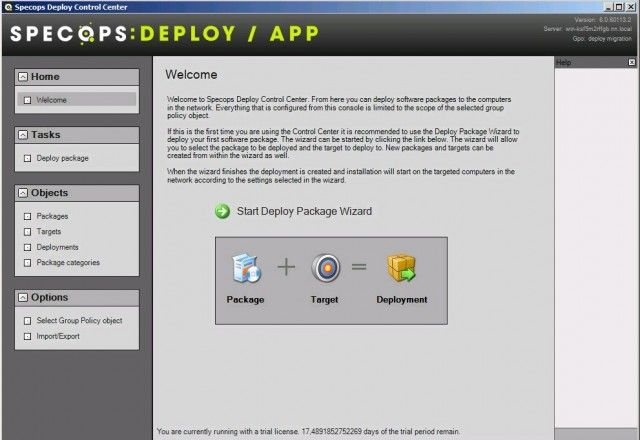Click the Welcome heading
This screenshot has width=640, height=440.
[x=191, y=75]
